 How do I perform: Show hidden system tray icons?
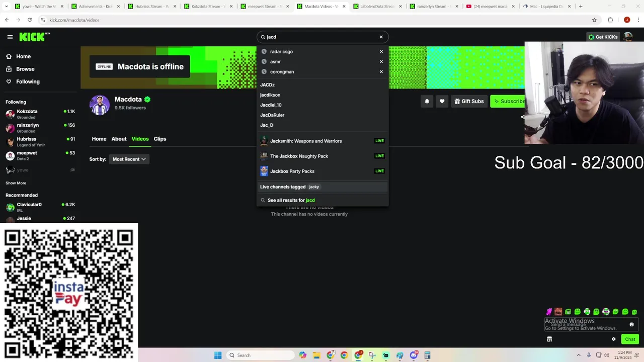579,355
